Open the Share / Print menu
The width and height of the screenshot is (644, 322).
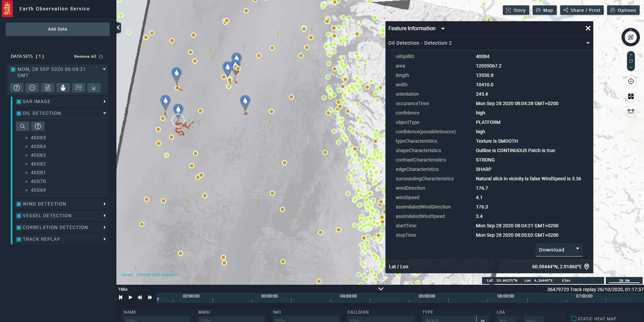582,10
